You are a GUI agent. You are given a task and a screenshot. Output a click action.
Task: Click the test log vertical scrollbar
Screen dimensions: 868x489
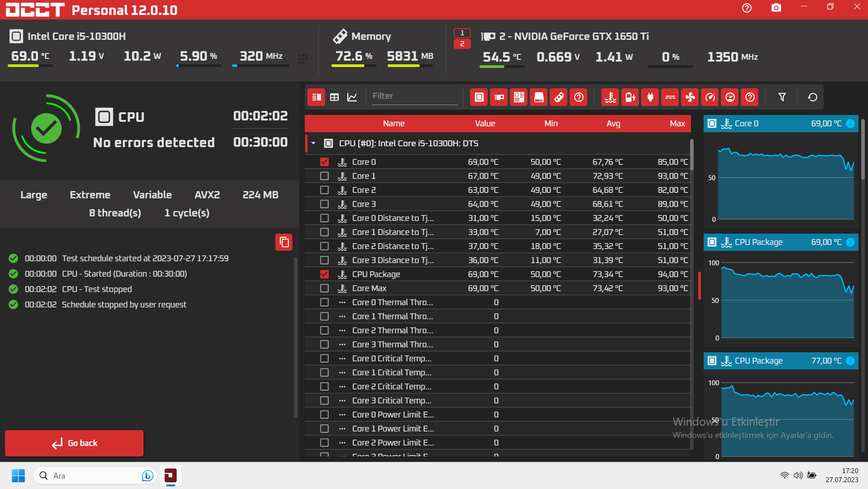tap(296, 337)
